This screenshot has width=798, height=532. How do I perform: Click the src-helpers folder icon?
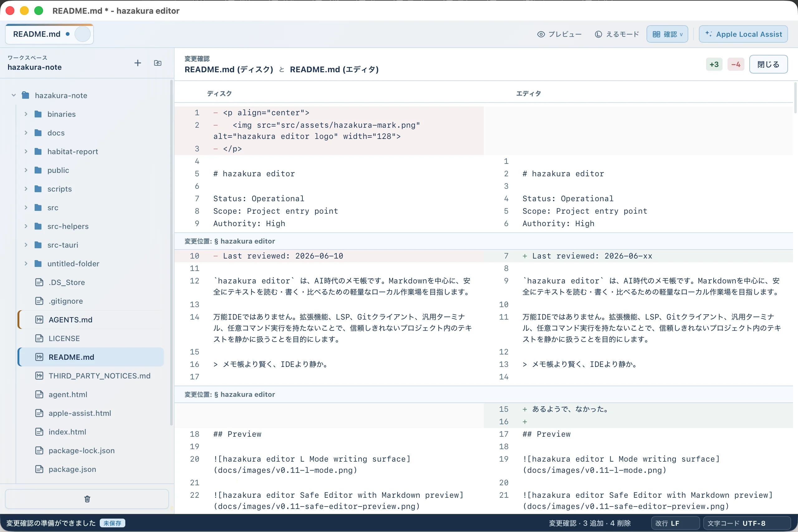click(x=38, y=226)
